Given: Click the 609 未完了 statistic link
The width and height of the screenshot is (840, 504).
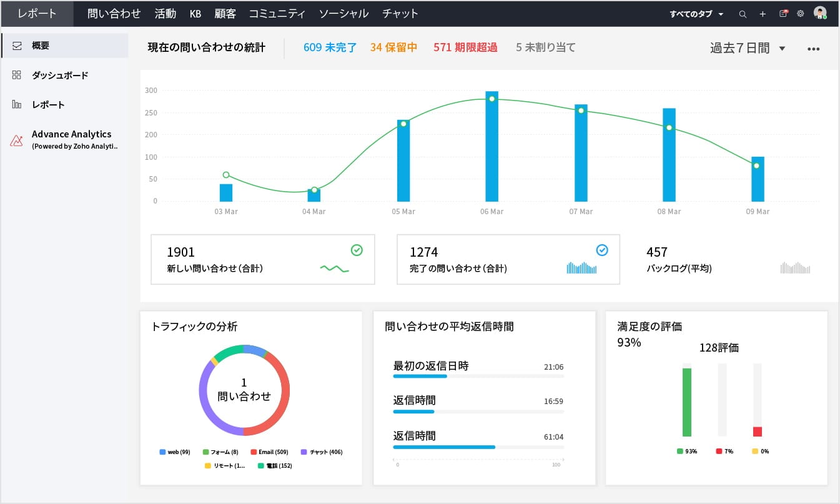Looking at the screenshot, I should (x=330, y=47).
